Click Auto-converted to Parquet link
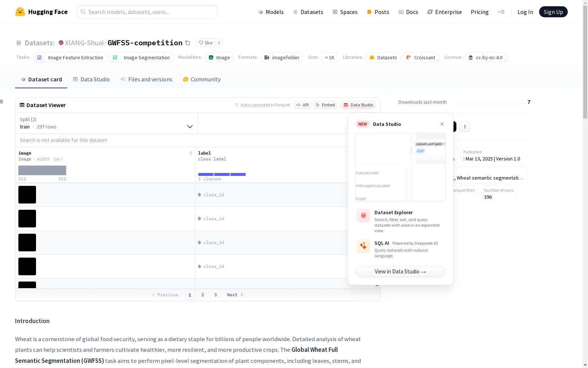 tap(262, 105)
